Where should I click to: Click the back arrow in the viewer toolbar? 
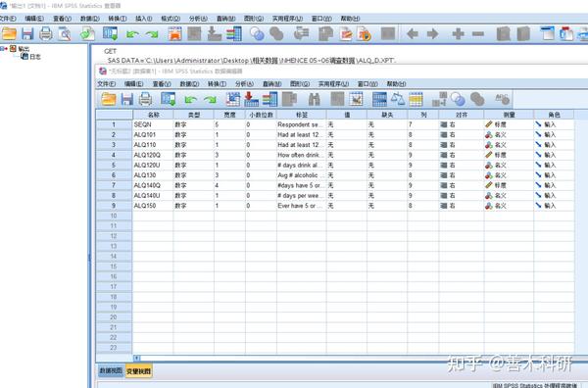coord(413,34)
